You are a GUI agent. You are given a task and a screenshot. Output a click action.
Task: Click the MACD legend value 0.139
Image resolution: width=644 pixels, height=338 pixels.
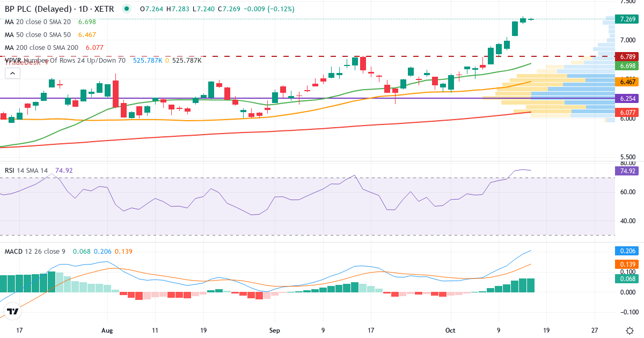(123, 251)
